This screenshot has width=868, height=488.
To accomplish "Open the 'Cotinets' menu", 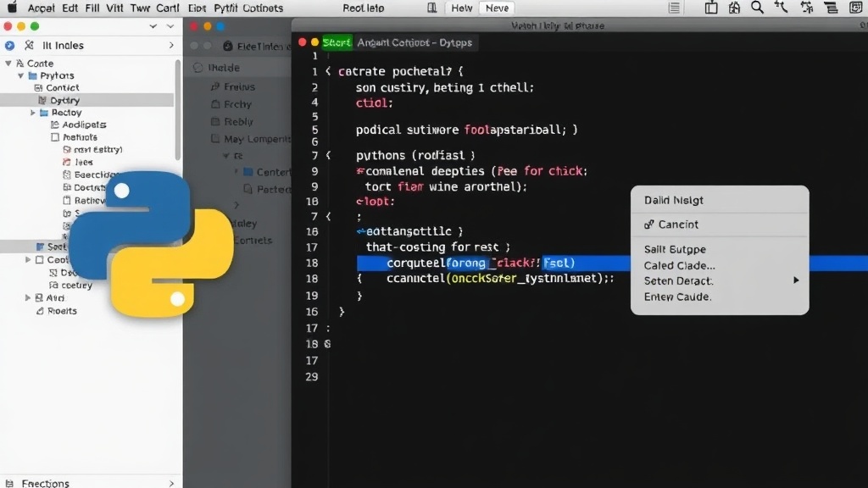I will 263,8.
